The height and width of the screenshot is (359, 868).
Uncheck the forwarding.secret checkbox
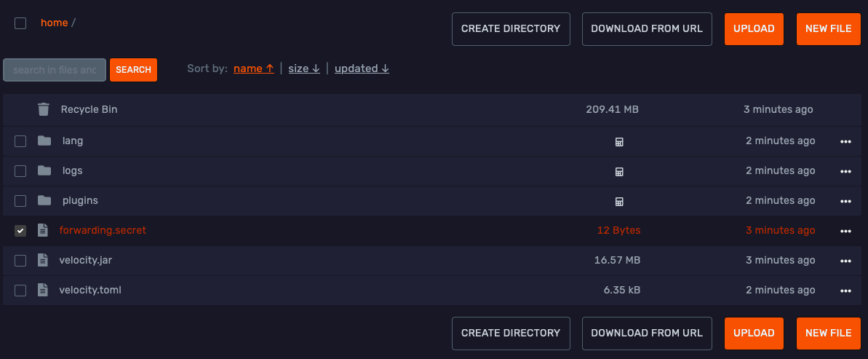coord(20,231)
